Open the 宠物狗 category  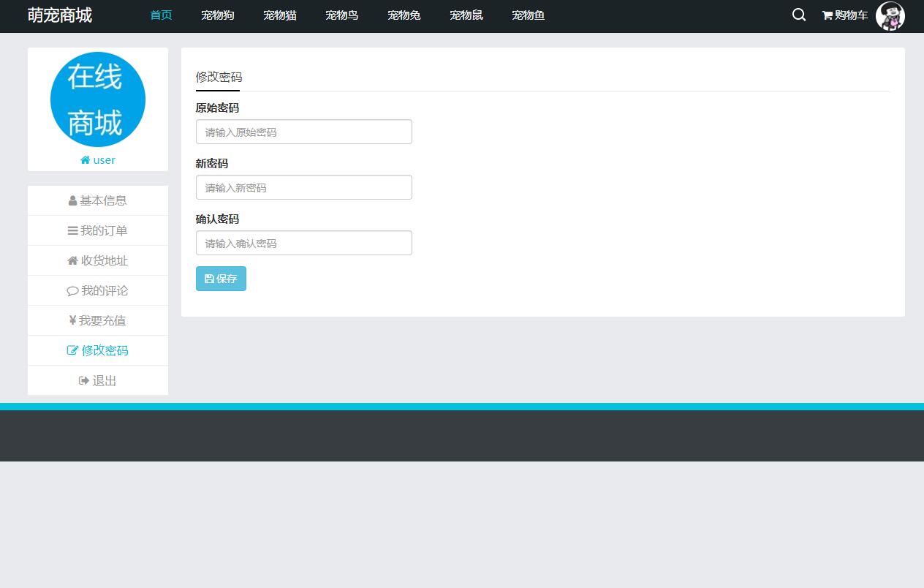[x=218, y=15]
